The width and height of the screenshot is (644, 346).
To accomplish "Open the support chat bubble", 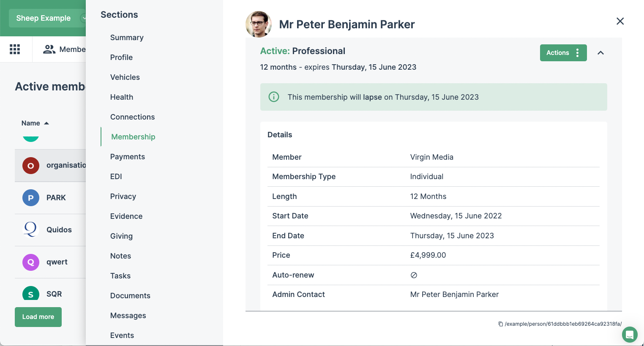I will [630, 335].
